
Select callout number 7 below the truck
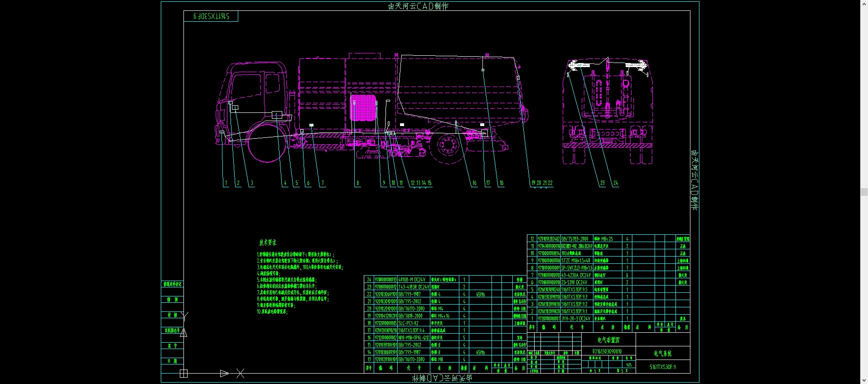click(323, 183)
